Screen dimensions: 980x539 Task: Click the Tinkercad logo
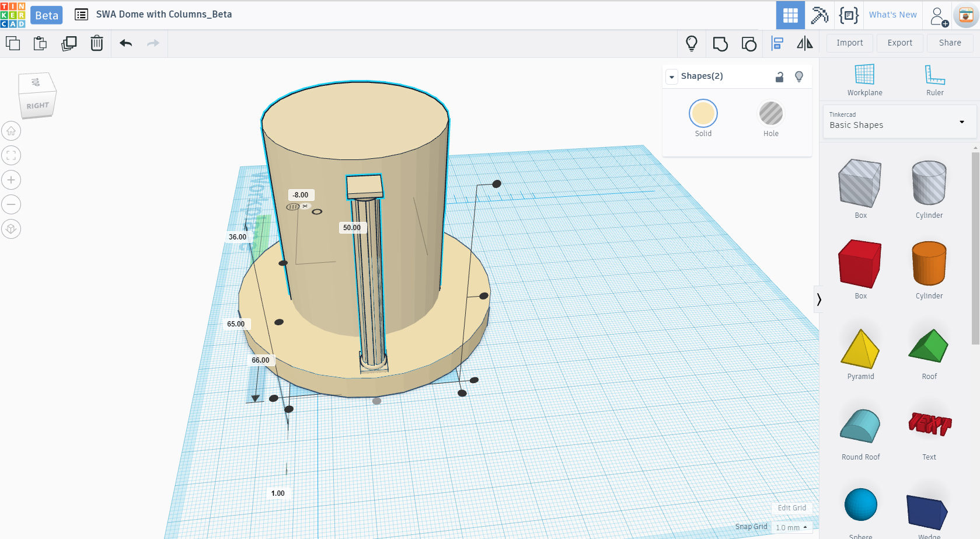13,15
